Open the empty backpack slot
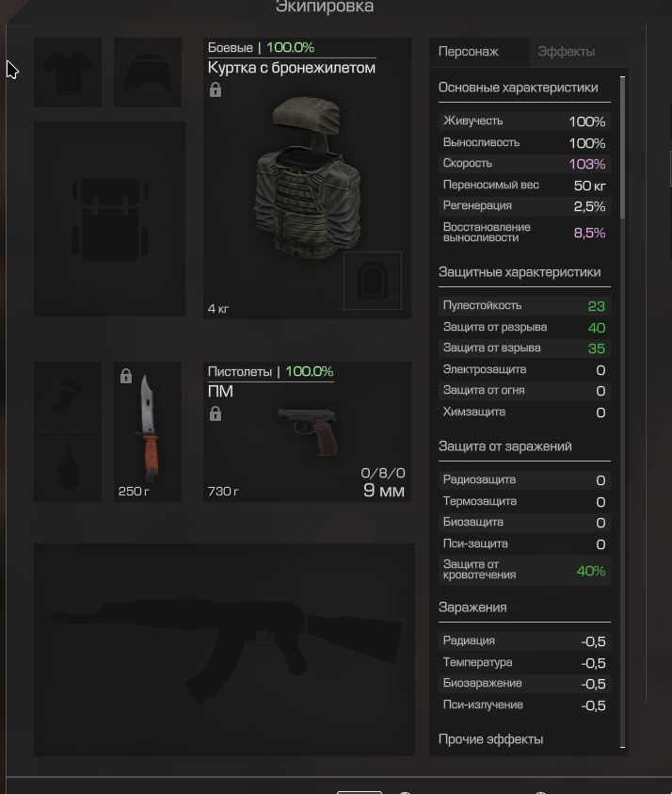Image resolution: width=672 pixels, height=794 pixels. pos(110,219)
